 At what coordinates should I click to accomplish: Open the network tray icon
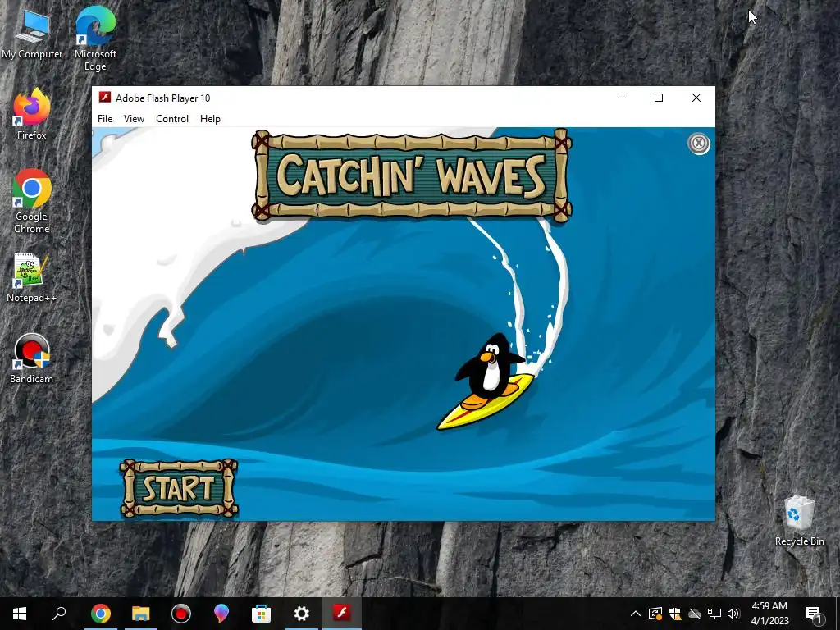[x=714, y=614]
